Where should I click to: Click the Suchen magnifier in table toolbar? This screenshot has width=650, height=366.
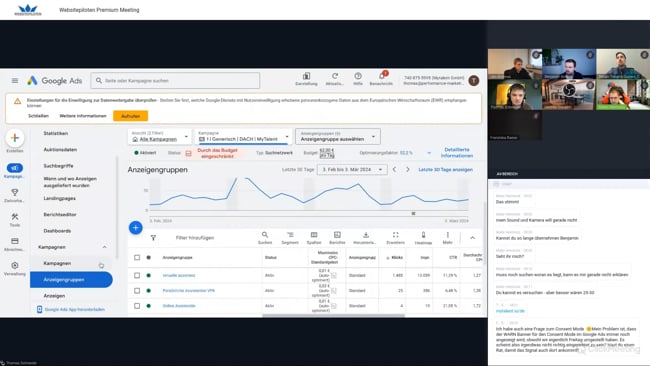[x=265, y=235]
